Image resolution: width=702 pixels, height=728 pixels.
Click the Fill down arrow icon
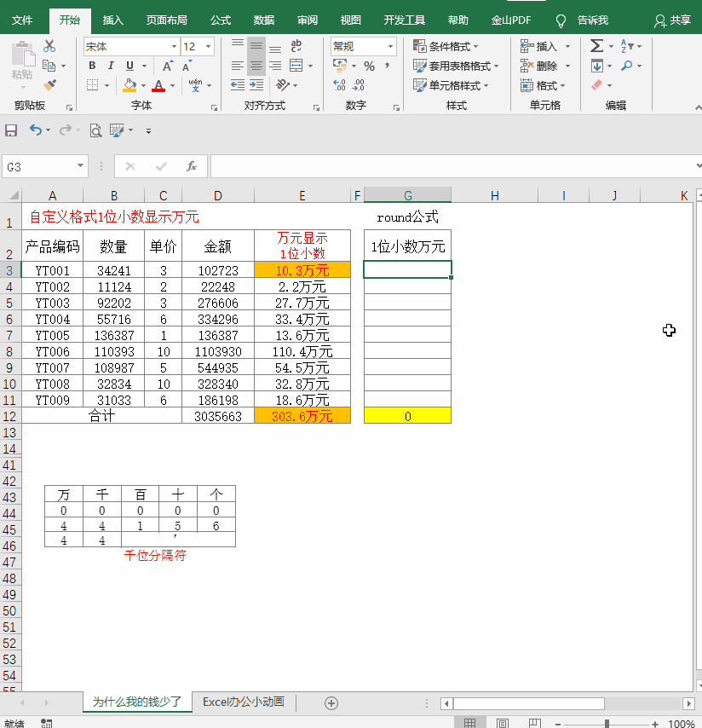(x=597, y=66)
